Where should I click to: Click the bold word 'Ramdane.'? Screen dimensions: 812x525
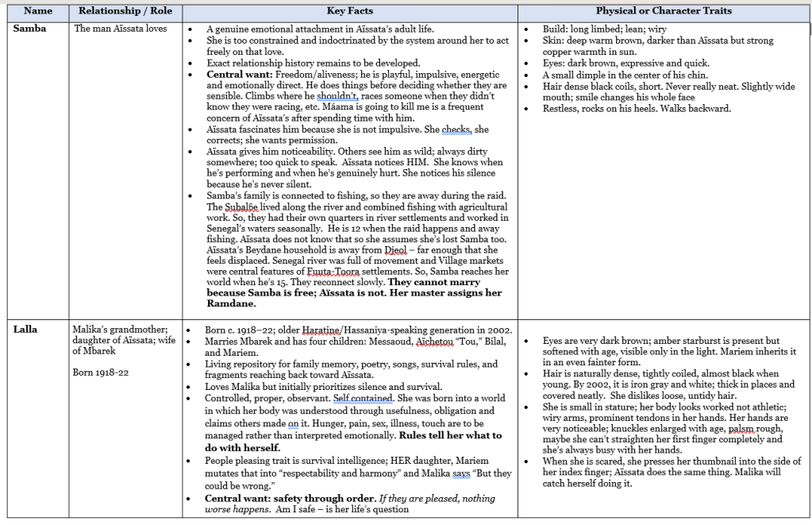click(x=232, y=303)
